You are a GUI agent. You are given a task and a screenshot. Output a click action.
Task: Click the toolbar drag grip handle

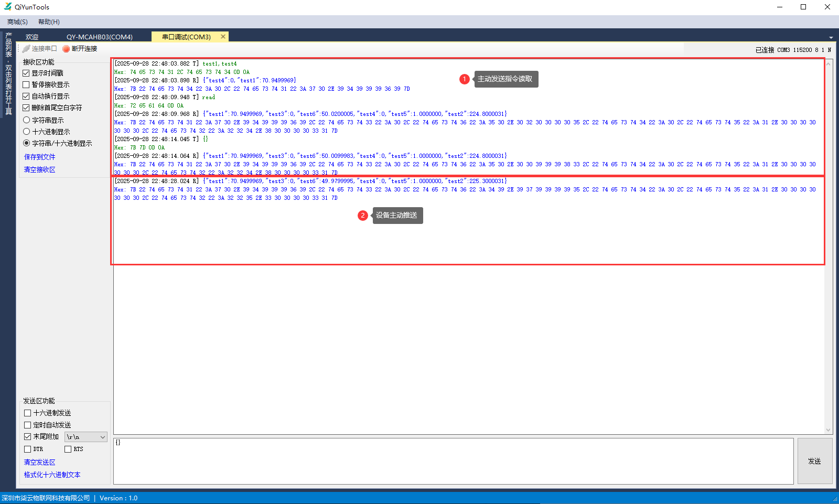tap(19, 49)
